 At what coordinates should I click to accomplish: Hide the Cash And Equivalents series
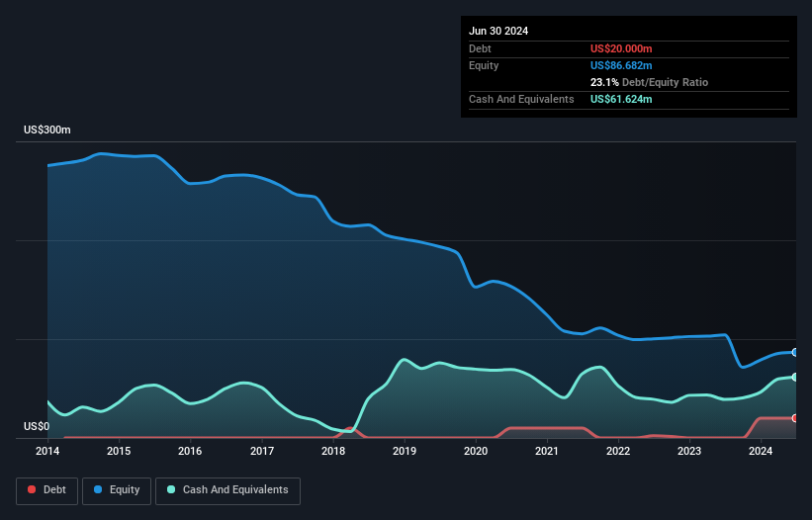[226, 490]
